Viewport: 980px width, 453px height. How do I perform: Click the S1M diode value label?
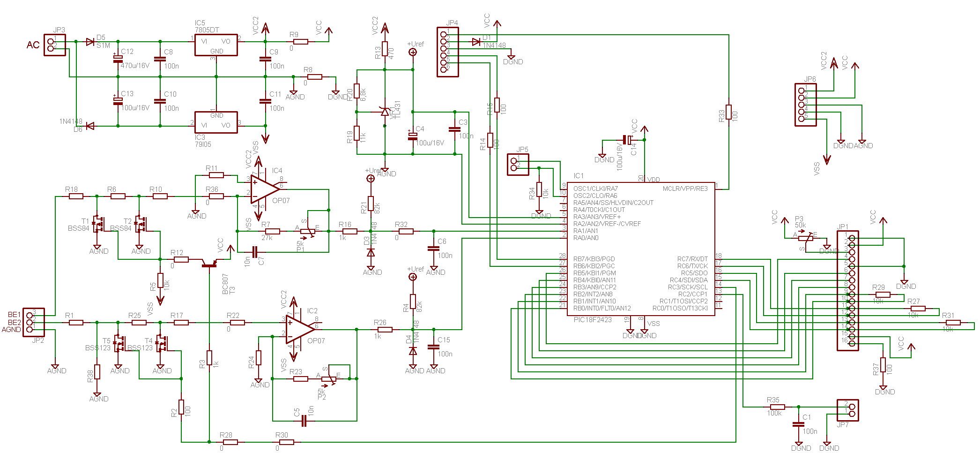pos(103,45)
